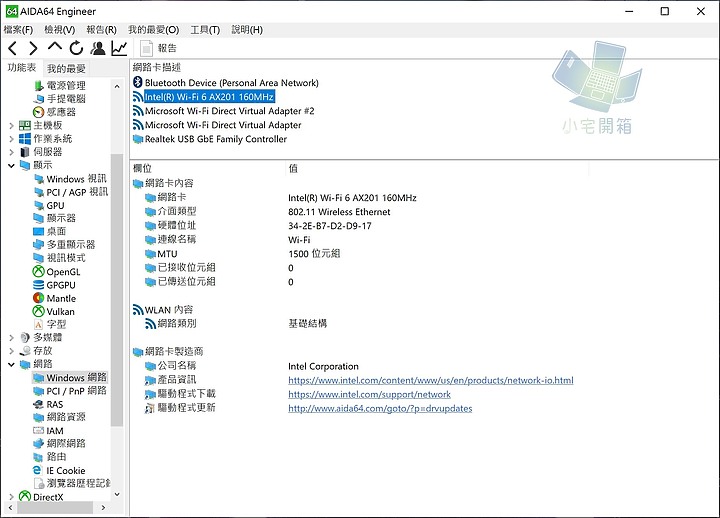This screenshot has width=720, height=518.
Task: Collapse the 顯示 tree node
Action: pos(11,165)
